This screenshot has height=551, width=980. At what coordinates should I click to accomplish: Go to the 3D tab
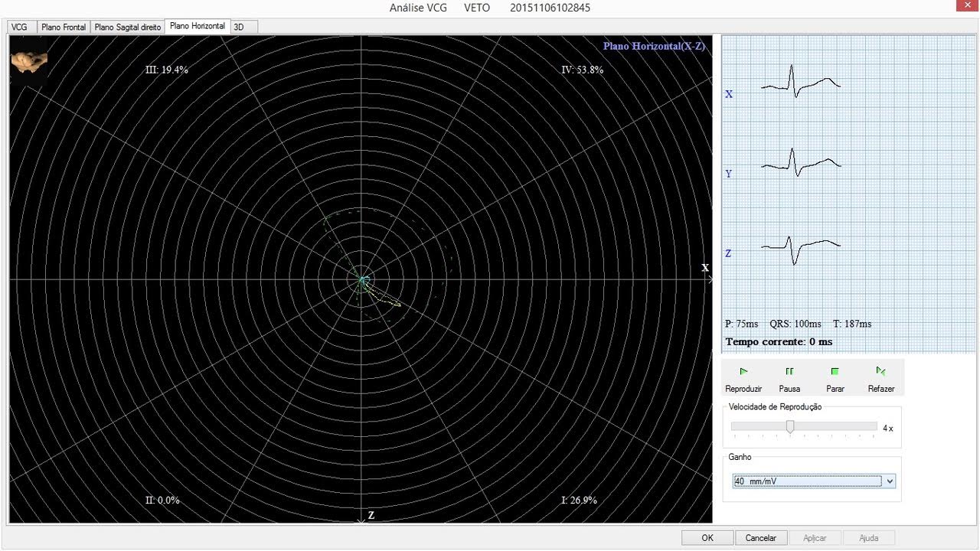(239, 27)
